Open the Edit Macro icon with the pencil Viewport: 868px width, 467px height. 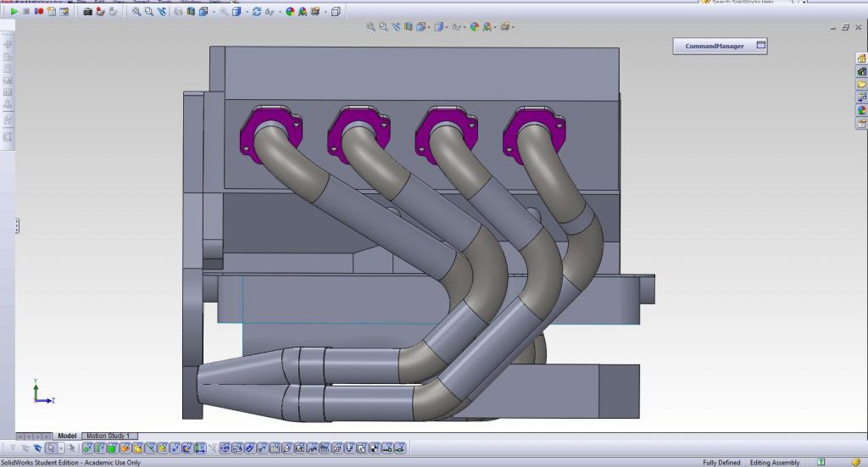coord(64,11)
